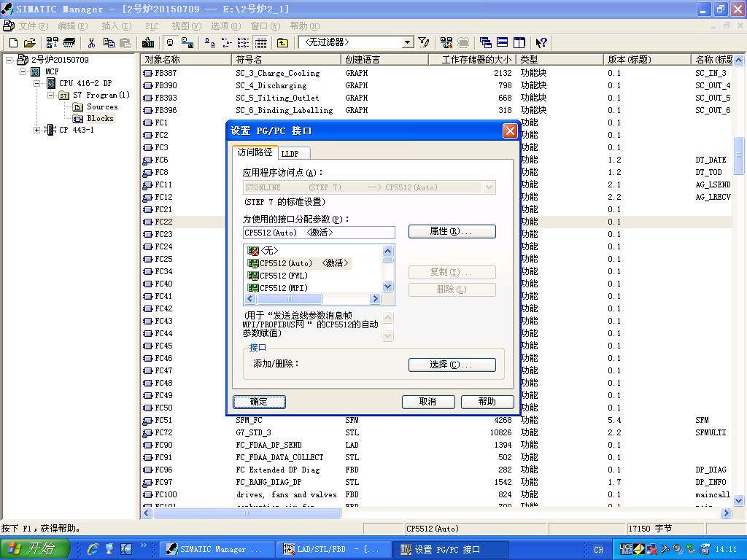Open the 文件(F) menu
747x560 pixels.
pos(32,26)
